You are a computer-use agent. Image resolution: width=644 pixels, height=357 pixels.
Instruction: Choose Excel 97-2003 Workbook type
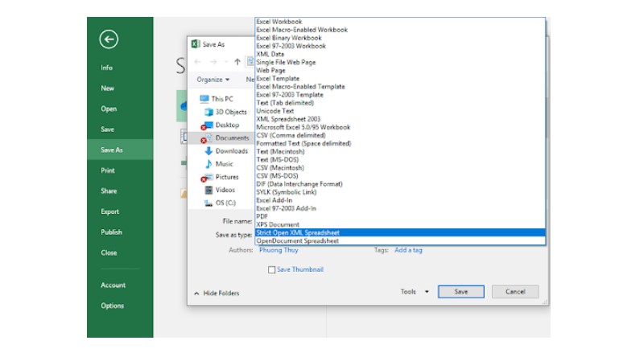pos(400,46)
